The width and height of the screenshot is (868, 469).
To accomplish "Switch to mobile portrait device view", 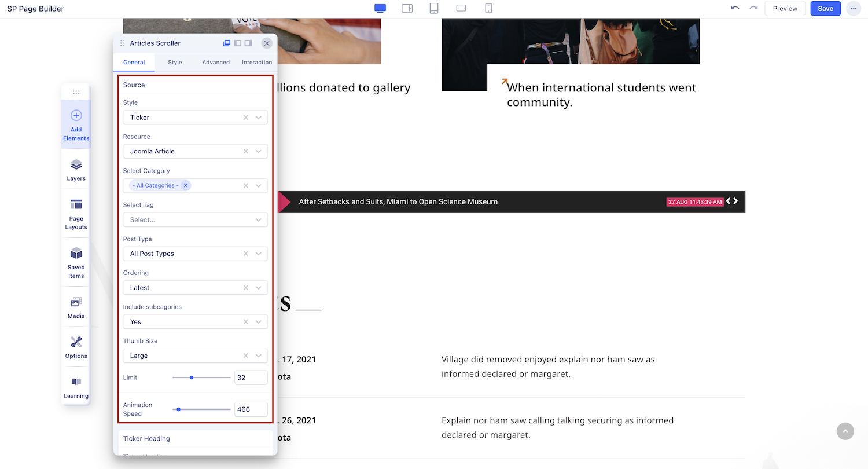I will 488,8.
